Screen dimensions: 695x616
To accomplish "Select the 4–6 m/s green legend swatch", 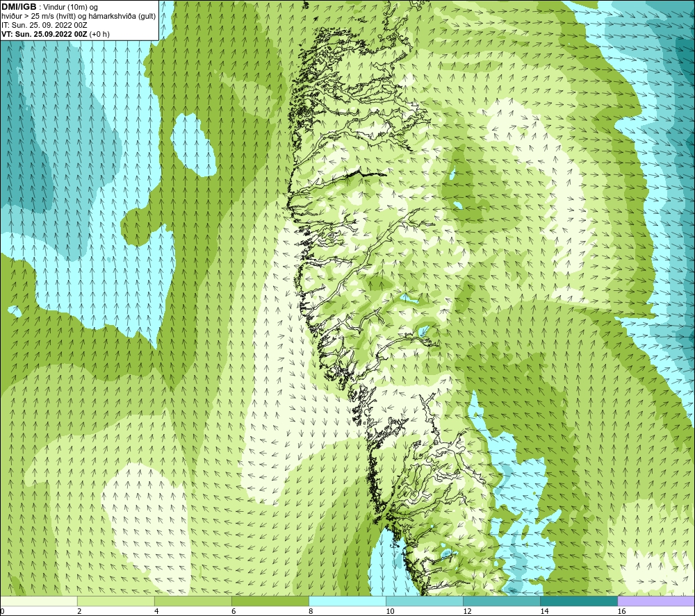I will pos(193,601).
